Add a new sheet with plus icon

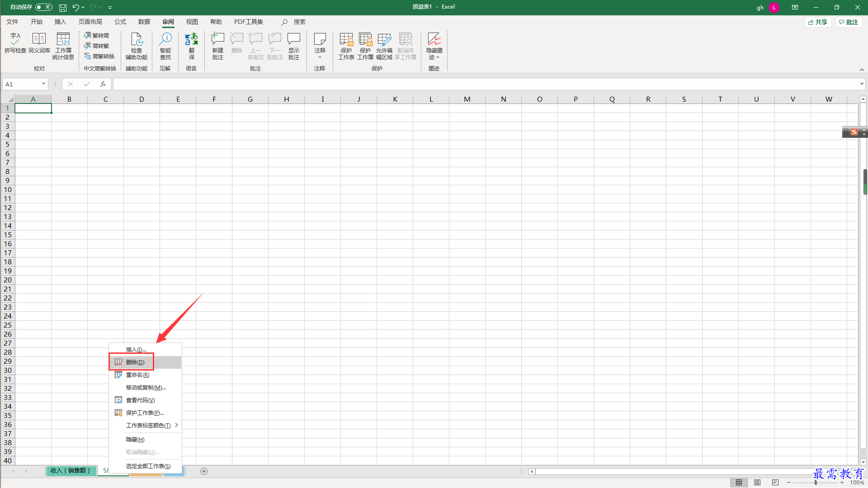(204, 471)
